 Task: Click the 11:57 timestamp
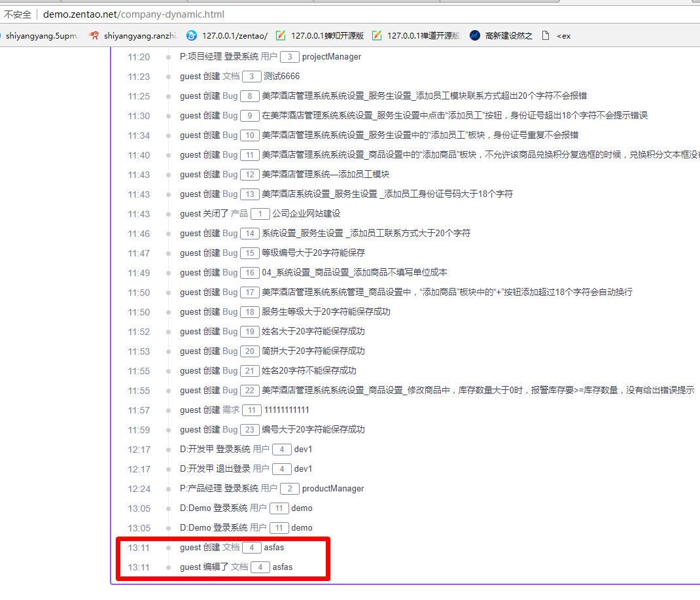[x=139, y=410]
